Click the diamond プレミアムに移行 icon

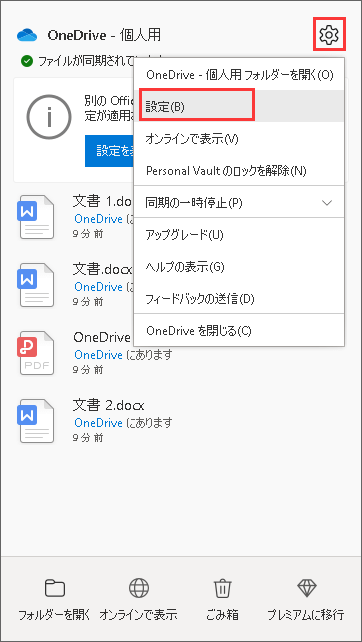pyautogui.click(x=307, y=588)
